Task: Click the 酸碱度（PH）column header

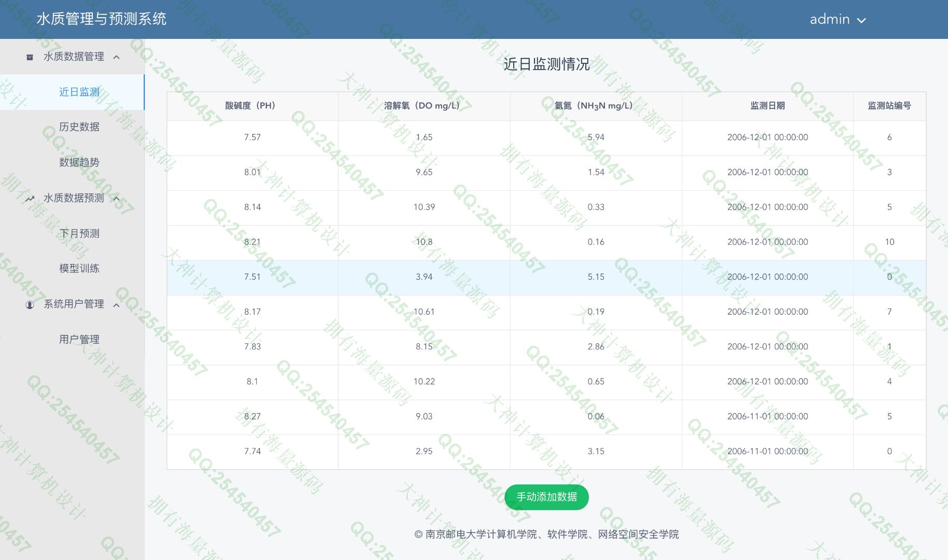Action: [x=252, y=106]
